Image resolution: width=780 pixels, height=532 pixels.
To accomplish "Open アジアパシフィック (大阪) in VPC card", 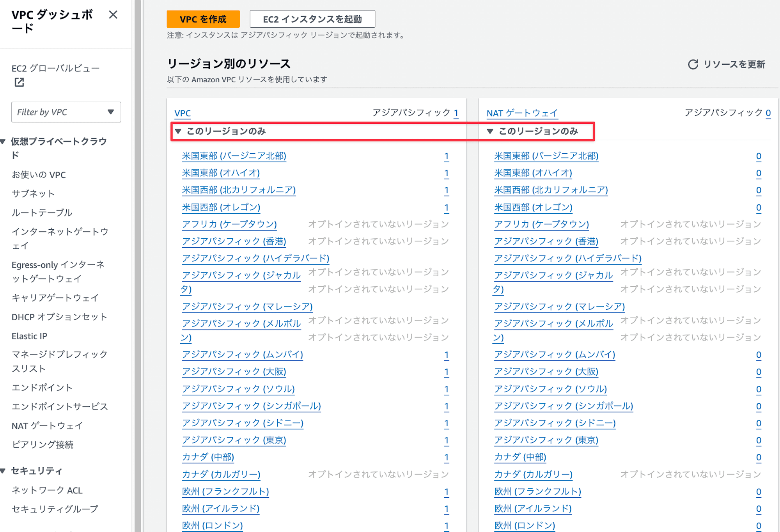I will click(234, 372).
